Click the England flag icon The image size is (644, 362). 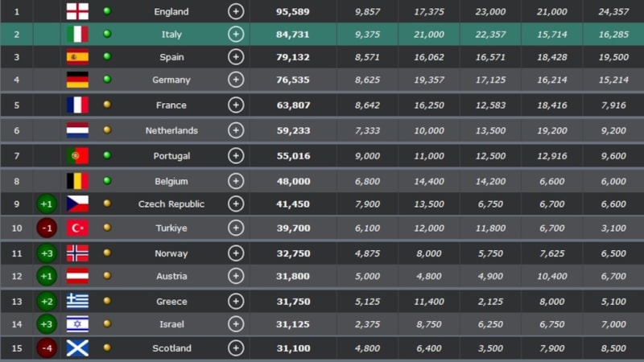tap(77, 11)
